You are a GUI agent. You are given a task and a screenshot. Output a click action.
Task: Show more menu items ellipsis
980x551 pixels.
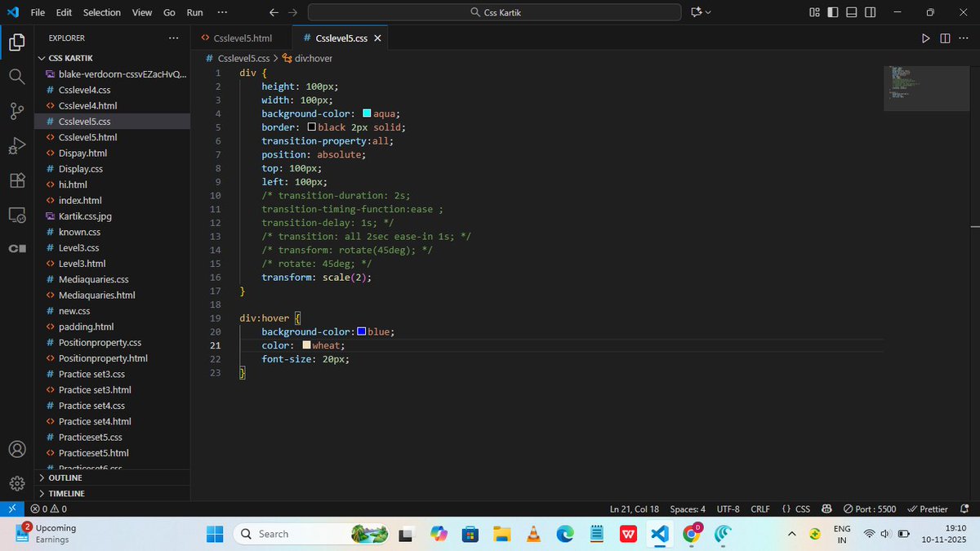[222, 12]
